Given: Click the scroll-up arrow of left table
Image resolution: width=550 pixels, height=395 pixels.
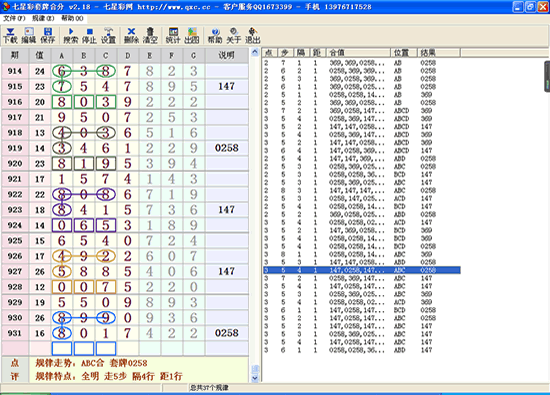Looking at the screenshot, I should point(255,52).
